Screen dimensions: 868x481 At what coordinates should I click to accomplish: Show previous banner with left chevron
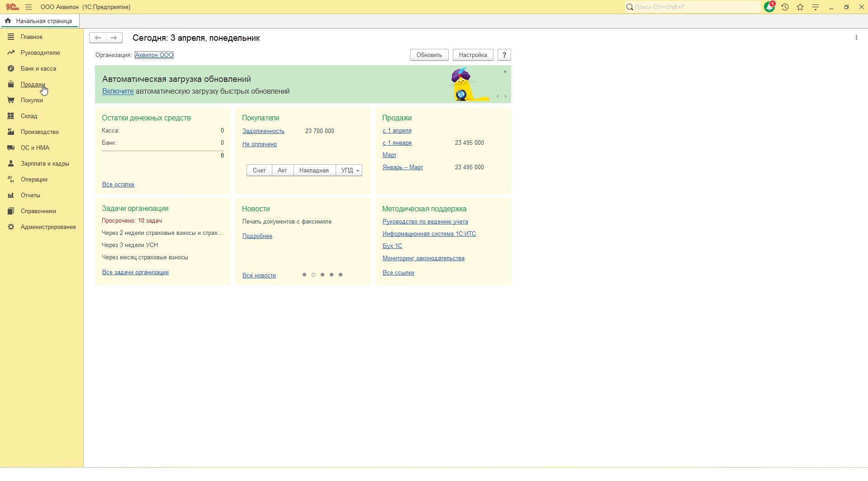[498, 96]
